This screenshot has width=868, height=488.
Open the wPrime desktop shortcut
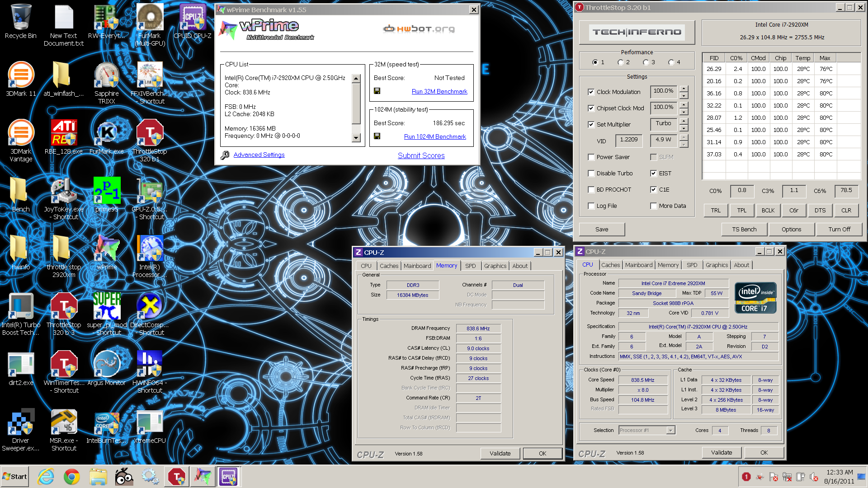[107, 252]
